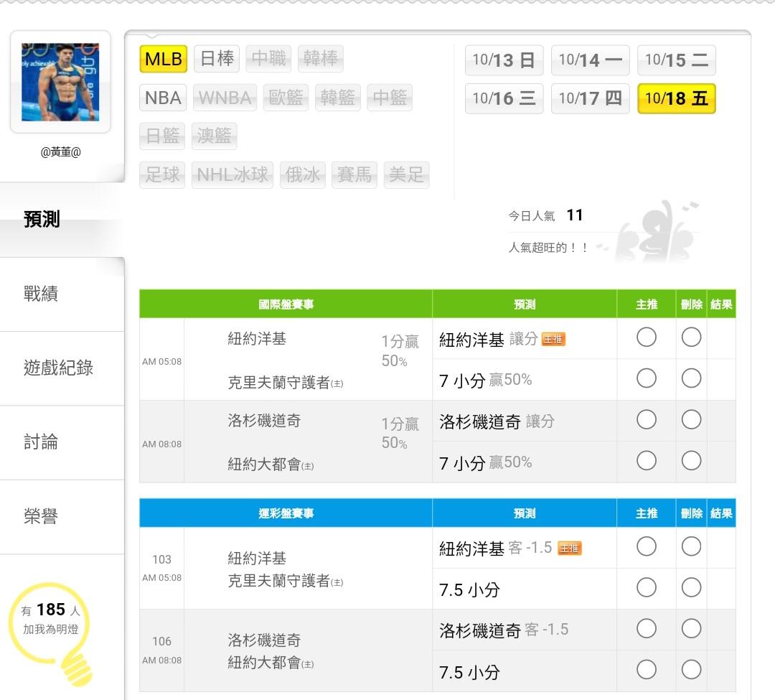Open the 韓棒 league tab
Image resolution: width=775 pixels, height=700 pixels.
pyautogui.click(x=321, y=59)
